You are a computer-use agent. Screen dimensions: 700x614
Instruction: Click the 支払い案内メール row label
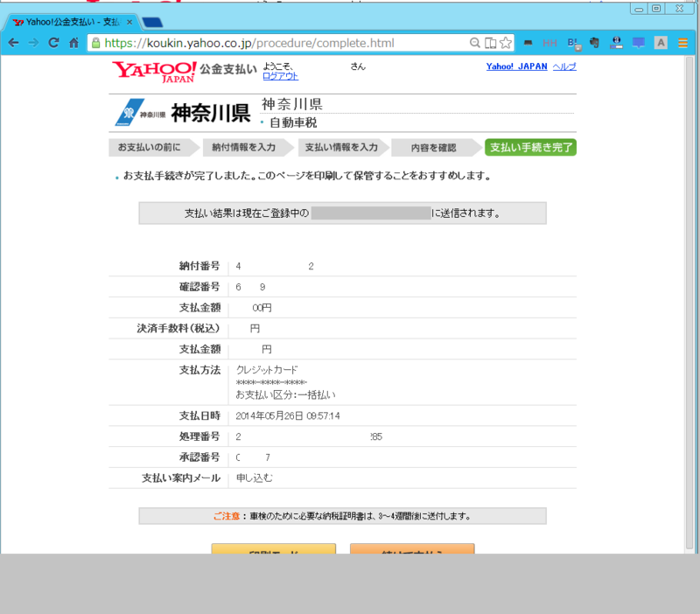pos(181,478)
